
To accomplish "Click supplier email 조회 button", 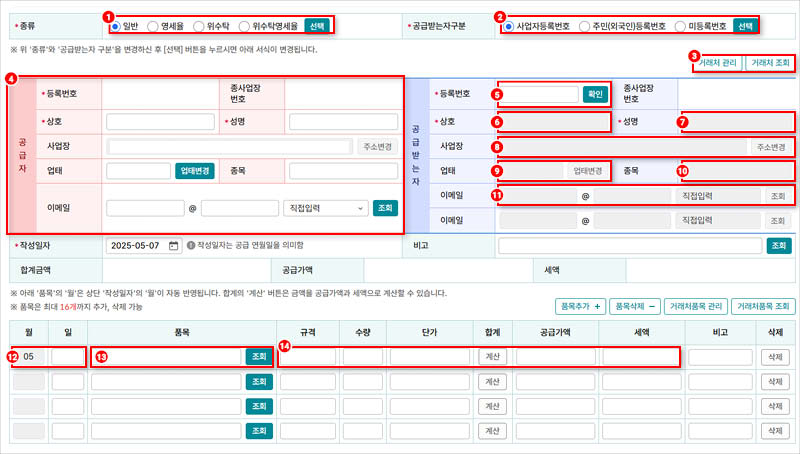I will point(385,208).
